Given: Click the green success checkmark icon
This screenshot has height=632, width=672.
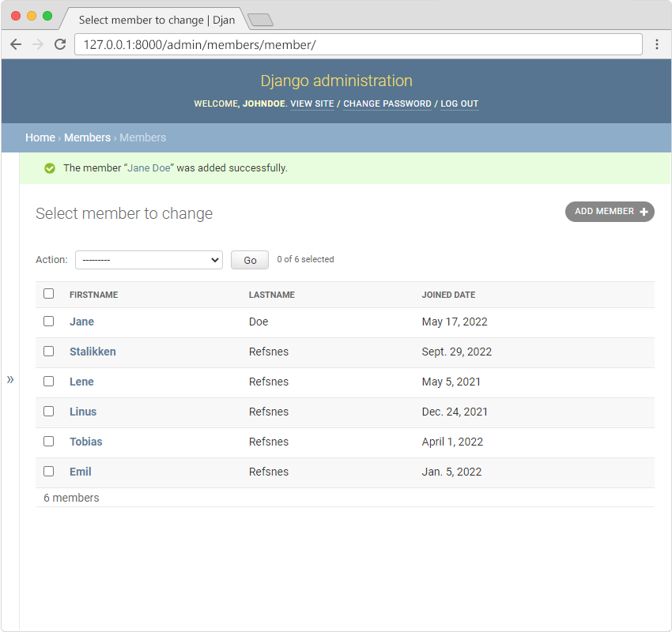Looking at the screenshot, I should (50, 168).
